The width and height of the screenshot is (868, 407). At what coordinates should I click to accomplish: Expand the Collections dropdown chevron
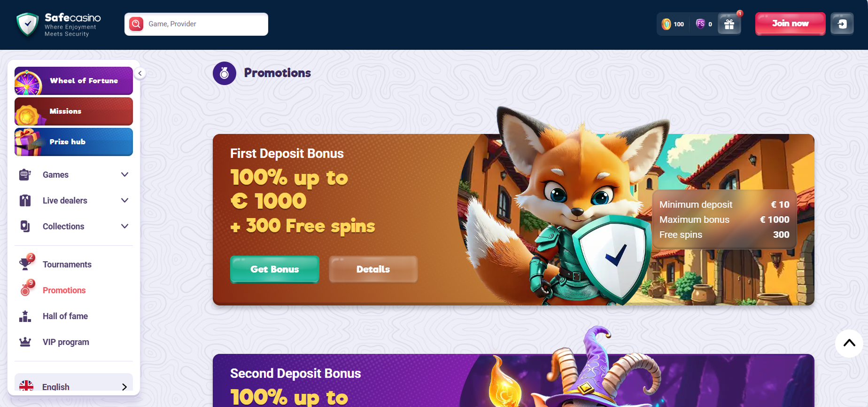[124, 227]
